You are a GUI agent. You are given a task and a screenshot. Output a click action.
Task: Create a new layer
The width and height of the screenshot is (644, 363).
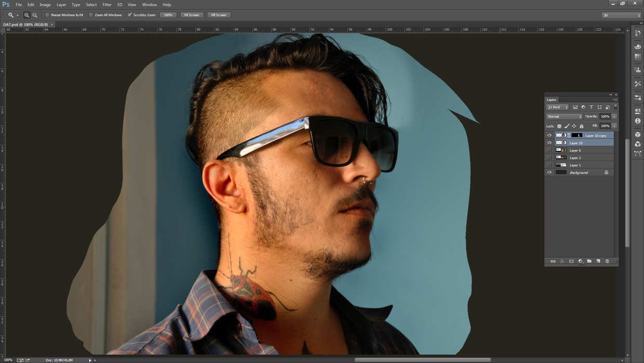598,261
